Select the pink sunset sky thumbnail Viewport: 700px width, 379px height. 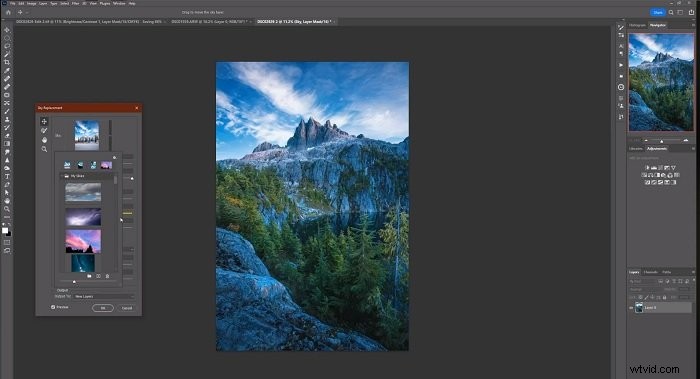coord(83,242)
